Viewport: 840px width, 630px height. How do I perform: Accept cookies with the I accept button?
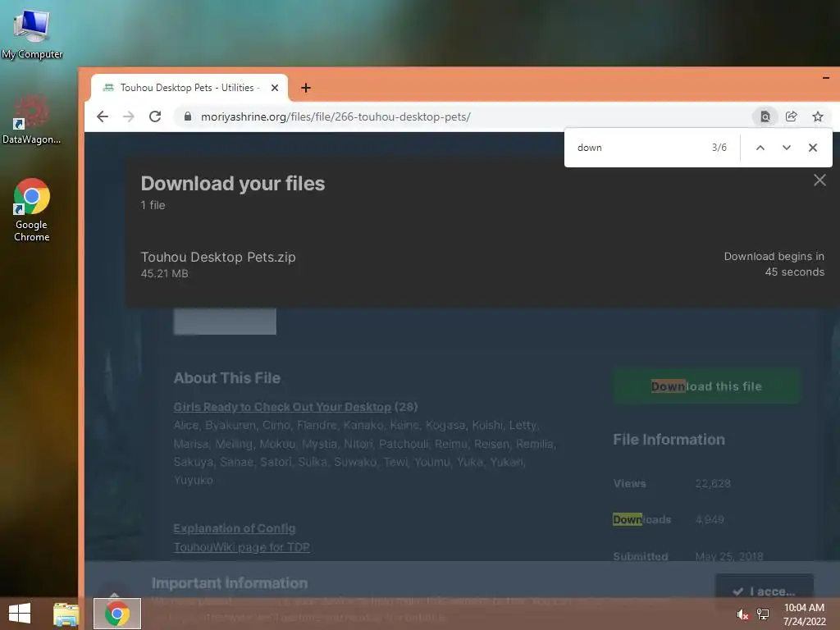(764, 591)
